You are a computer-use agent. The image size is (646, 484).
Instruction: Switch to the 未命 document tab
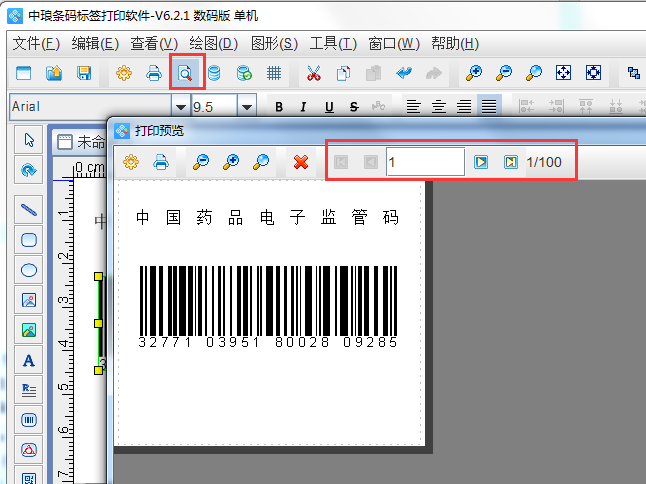click(82, 142)
